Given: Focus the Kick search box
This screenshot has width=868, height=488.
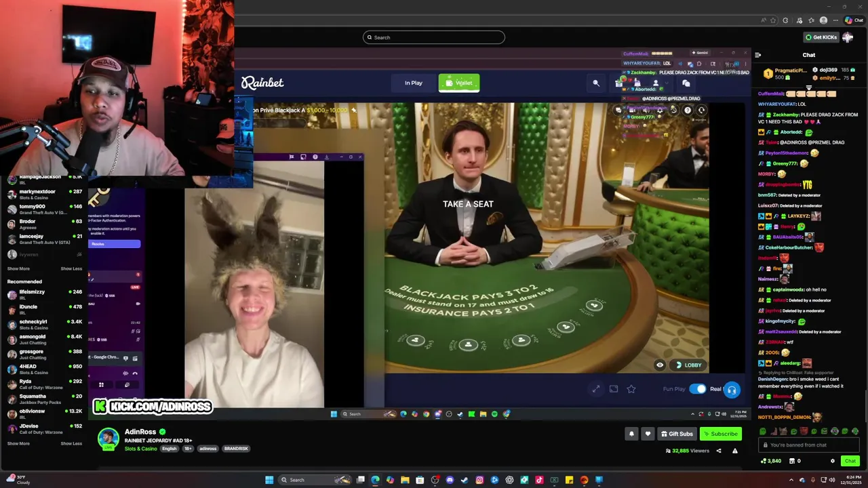Looking at the screenshot, I should 434,37.
